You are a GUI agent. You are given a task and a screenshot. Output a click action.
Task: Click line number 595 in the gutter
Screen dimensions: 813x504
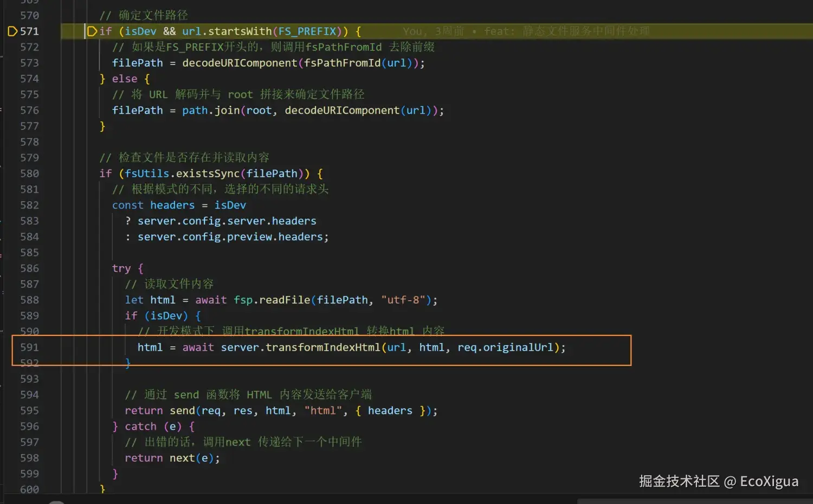[x=29, y=411]
